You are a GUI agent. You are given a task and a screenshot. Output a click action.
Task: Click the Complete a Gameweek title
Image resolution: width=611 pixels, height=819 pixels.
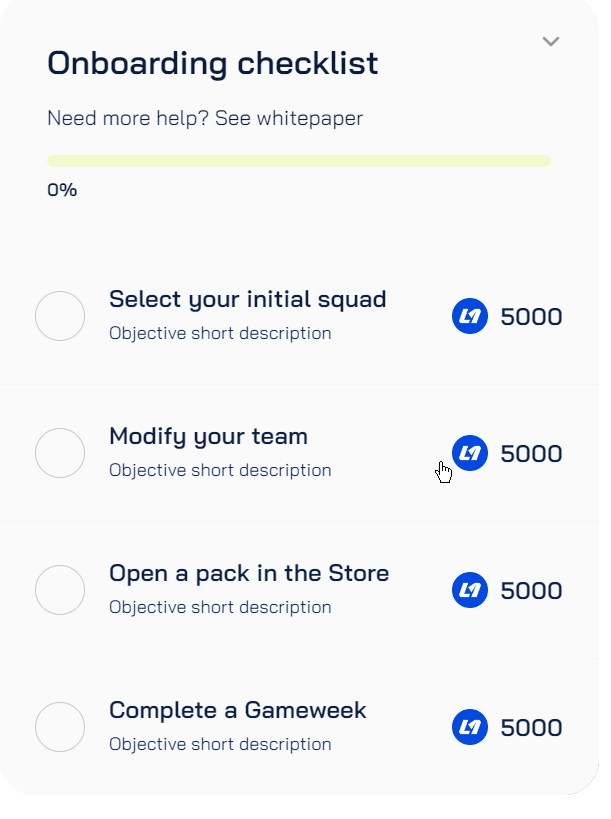point(237,710)
